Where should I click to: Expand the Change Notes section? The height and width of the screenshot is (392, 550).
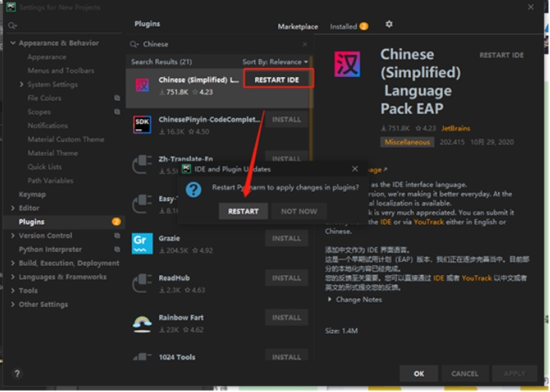click(329, 300)
